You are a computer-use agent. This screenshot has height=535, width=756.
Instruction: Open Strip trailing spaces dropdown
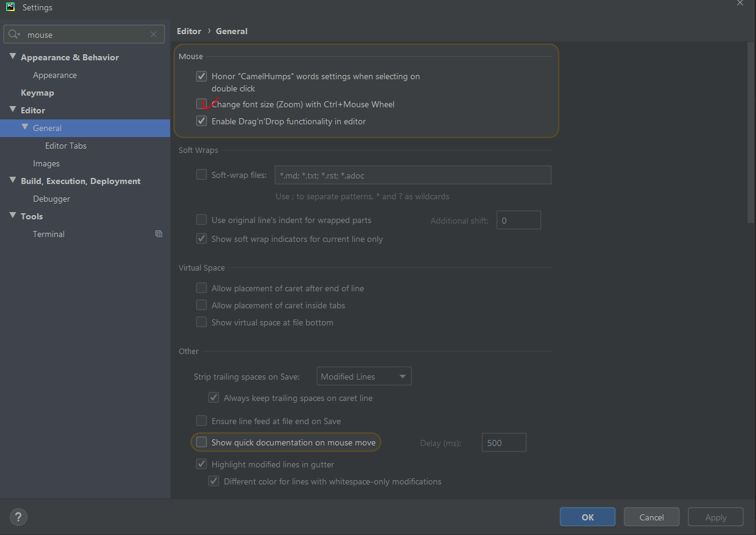pos(364,377)
